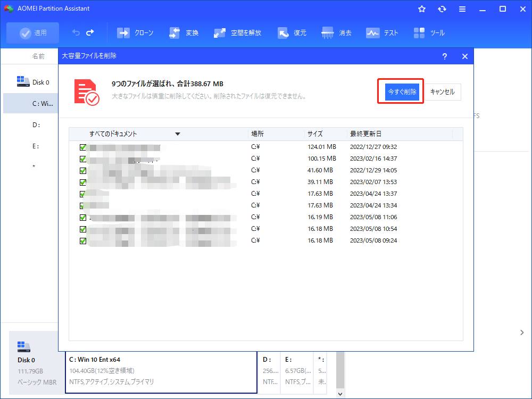Close the 大容量ファイルを削除 dialog

tap(465, 56)
